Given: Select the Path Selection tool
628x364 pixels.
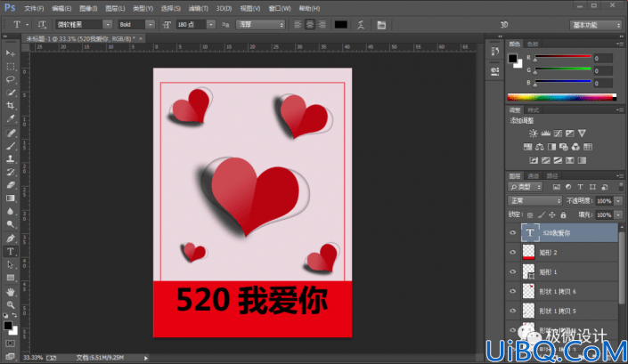Looking at the screenshot, I should [x=11, y=265].
